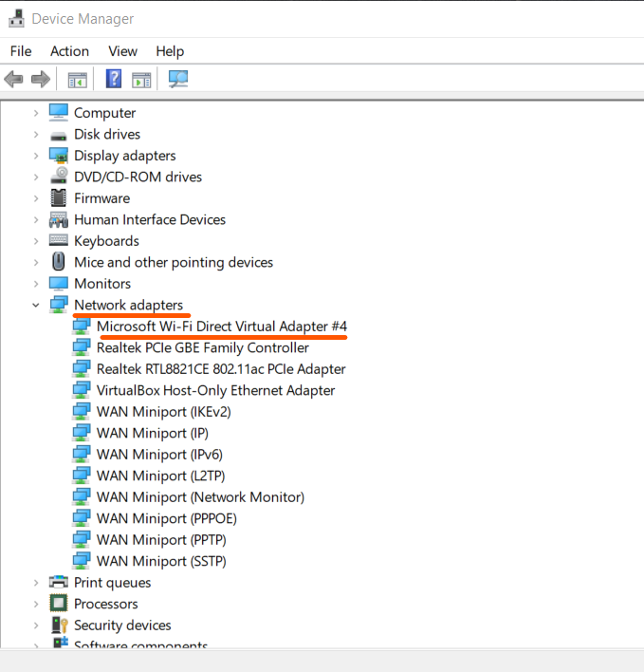Expand the Disk drives node
The height and width of the screenshot is (672, 644).
tap(36, 135)
